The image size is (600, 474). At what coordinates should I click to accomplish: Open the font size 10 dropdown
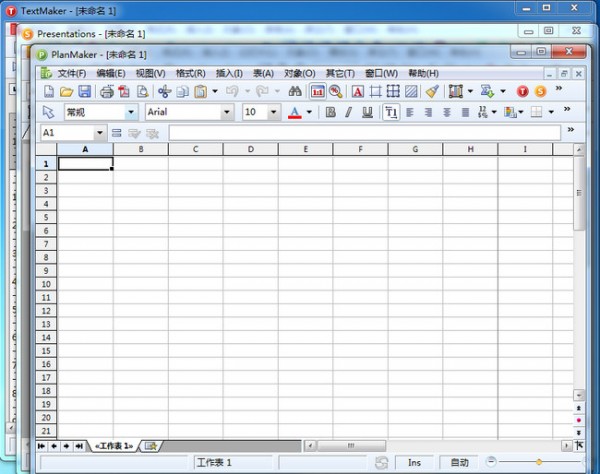(x=274, y=112)
